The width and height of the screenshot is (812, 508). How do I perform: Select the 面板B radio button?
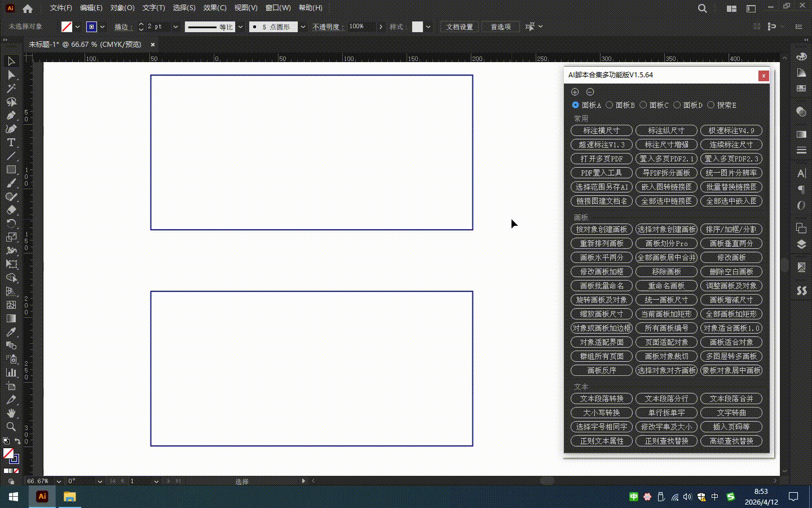tap(610, 105)
